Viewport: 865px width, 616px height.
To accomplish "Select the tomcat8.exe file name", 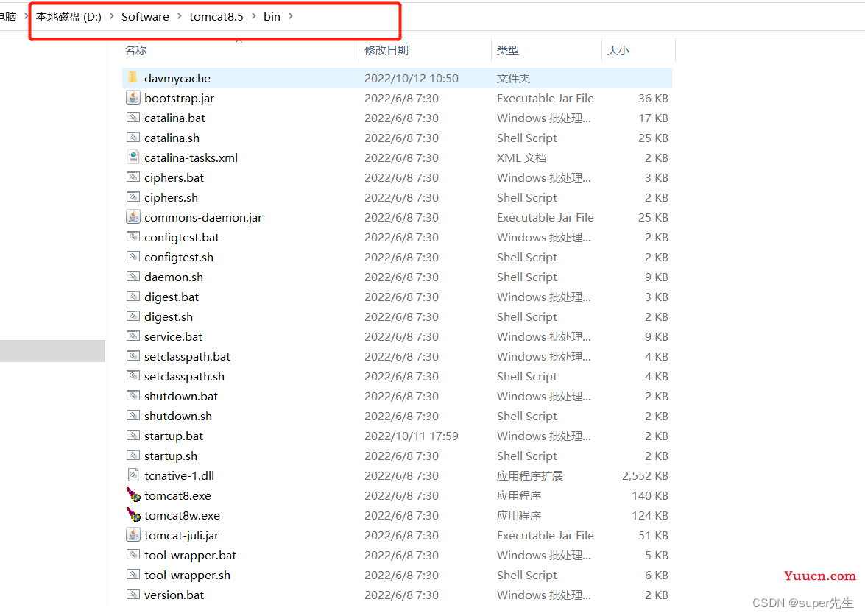I will tap(177, 495).
